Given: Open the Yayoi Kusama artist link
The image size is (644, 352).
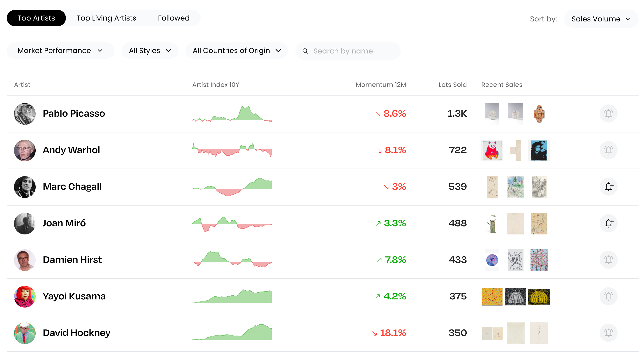Looking at the screenshot, I should pos(74,296).
